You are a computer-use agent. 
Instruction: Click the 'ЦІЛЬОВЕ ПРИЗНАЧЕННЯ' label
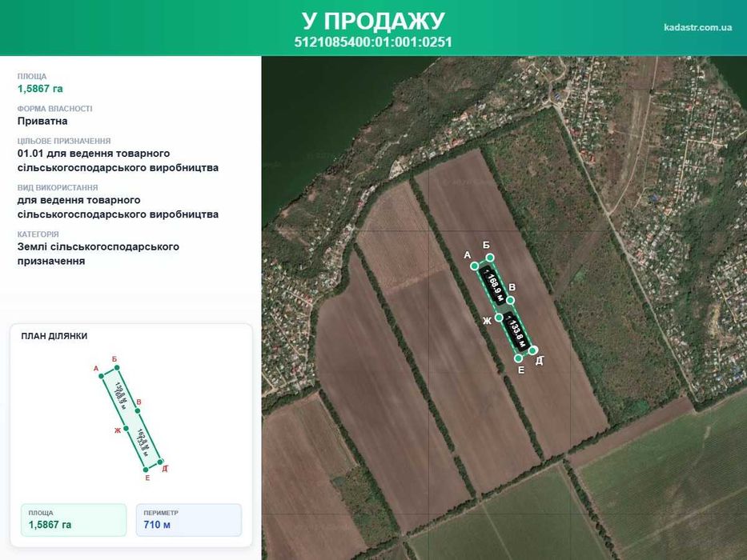(x=64, y=141)
